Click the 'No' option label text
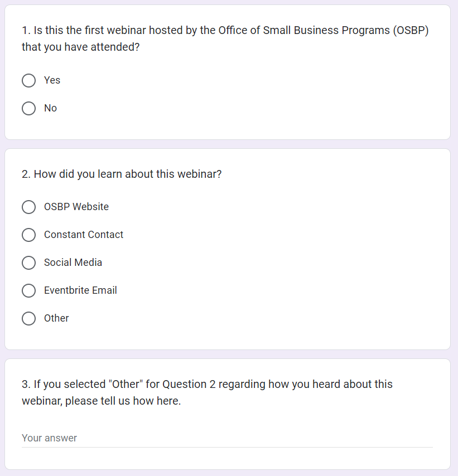 pos(50,108)
